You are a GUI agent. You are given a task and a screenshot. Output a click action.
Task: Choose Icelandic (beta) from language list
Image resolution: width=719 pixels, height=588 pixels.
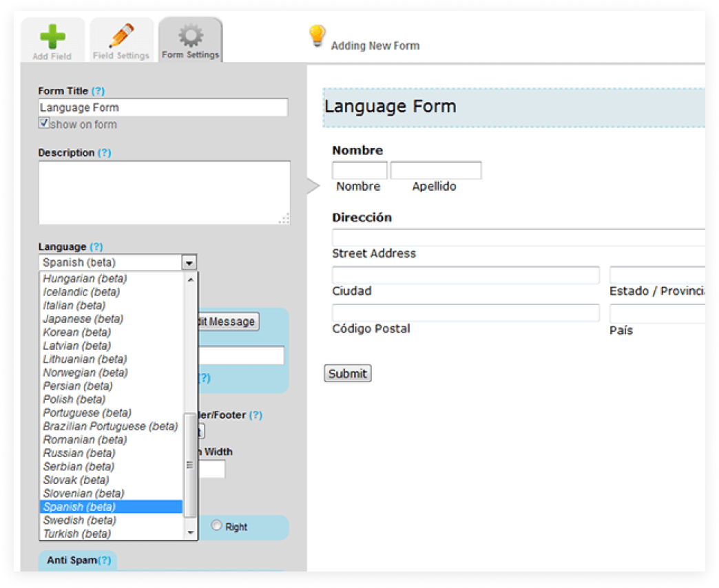coord(81,292)
